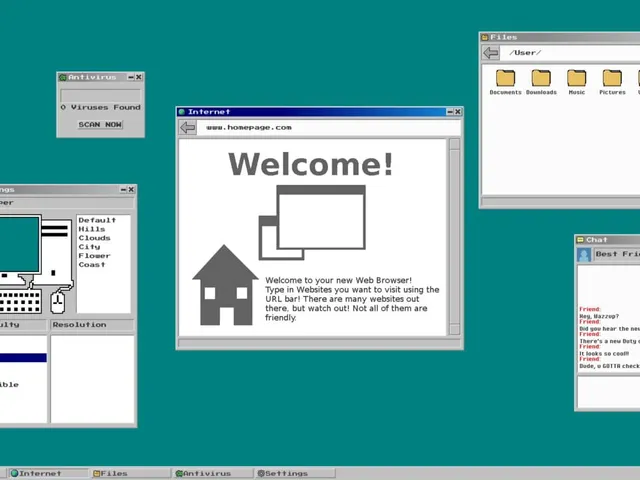Focus the www.homepage.com URL bar
Screen dimensions: 640x480
(x=329, y=128)
